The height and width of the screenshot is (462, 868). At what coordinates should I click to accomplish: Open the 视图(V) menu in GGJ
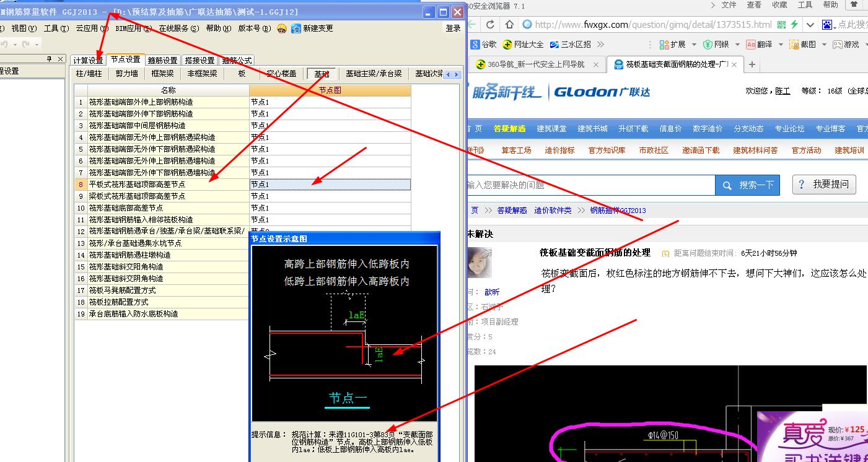[24, 28]
